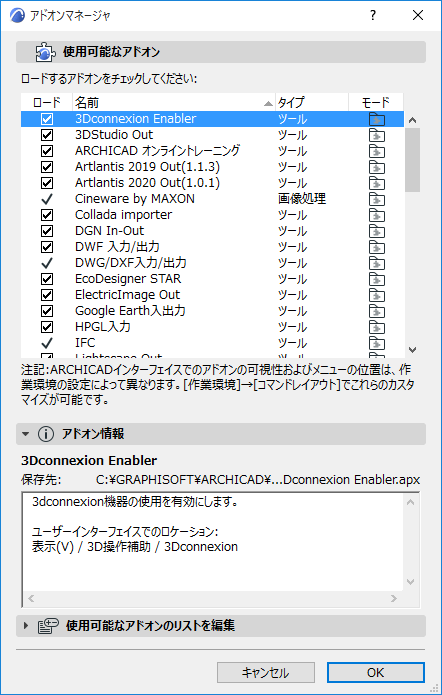The height and width of the screenshot is (695, 442).
Task: Click the mode folder icon for Artlantis 2020 Out
Action: click(377, 183)
